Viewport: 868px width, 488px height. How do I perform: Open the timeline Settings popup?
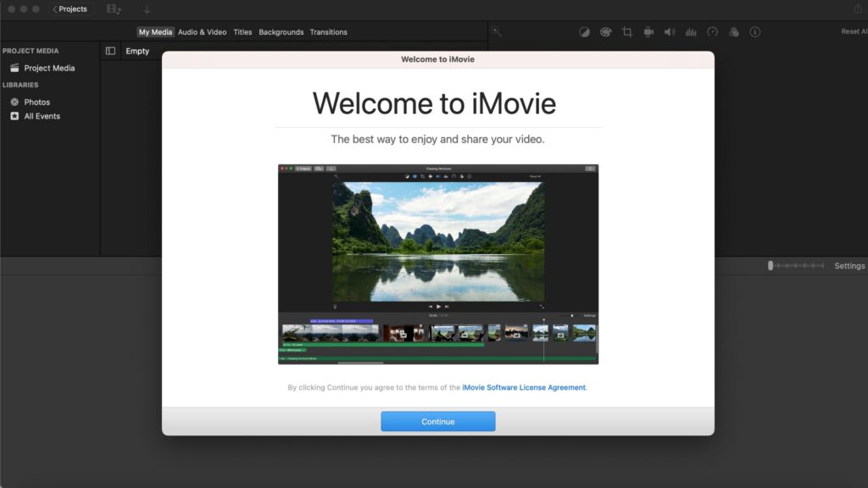click(849, 265)
